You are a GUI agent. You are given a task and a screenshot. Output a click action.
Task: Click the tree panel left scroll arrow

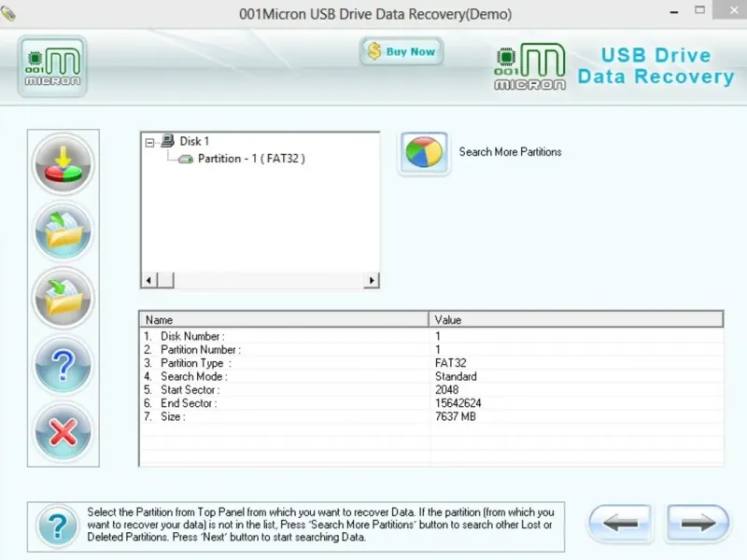pyautogui.click(x=149, y=280)
